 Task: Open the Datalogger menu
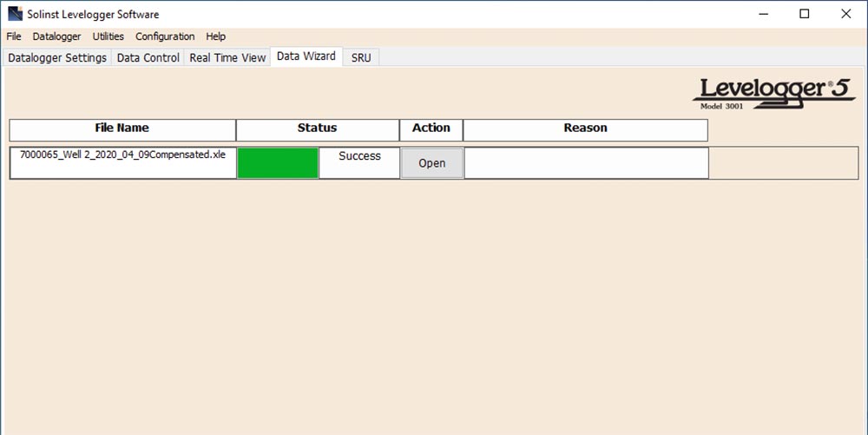56,36
